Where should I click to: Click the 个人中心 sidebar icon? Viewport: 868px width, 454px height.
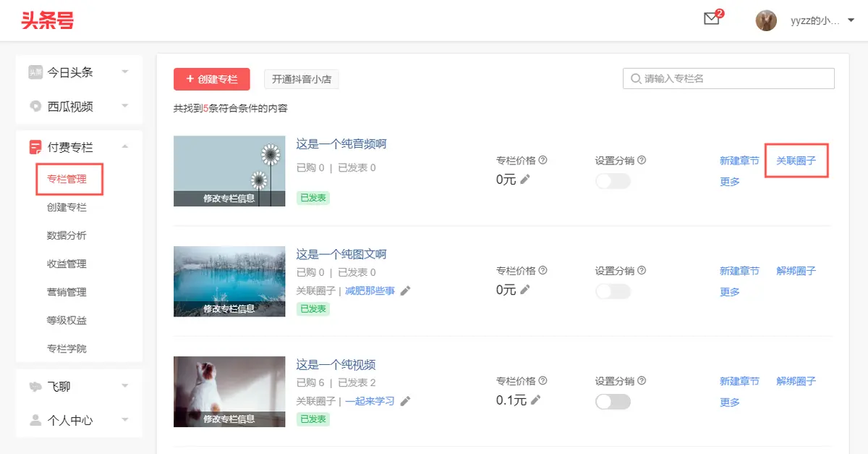click(x=34, y=420)
